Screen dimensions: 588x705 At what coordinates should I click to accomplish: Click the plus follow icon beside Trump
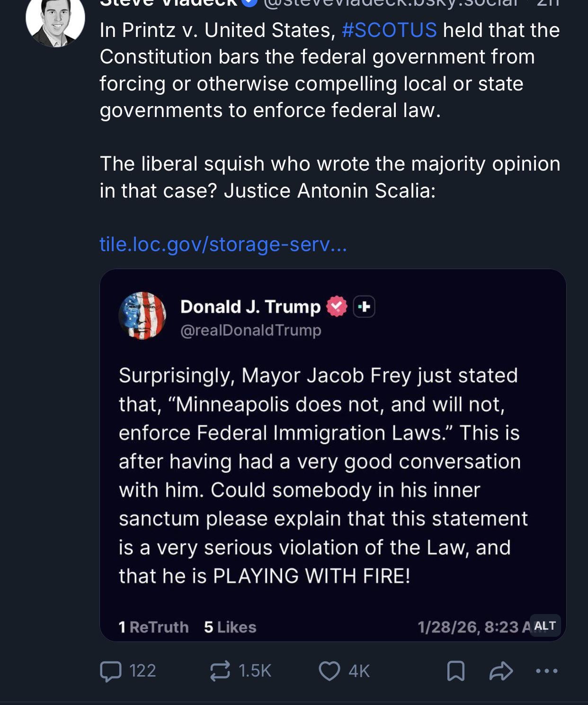[364, 307]
